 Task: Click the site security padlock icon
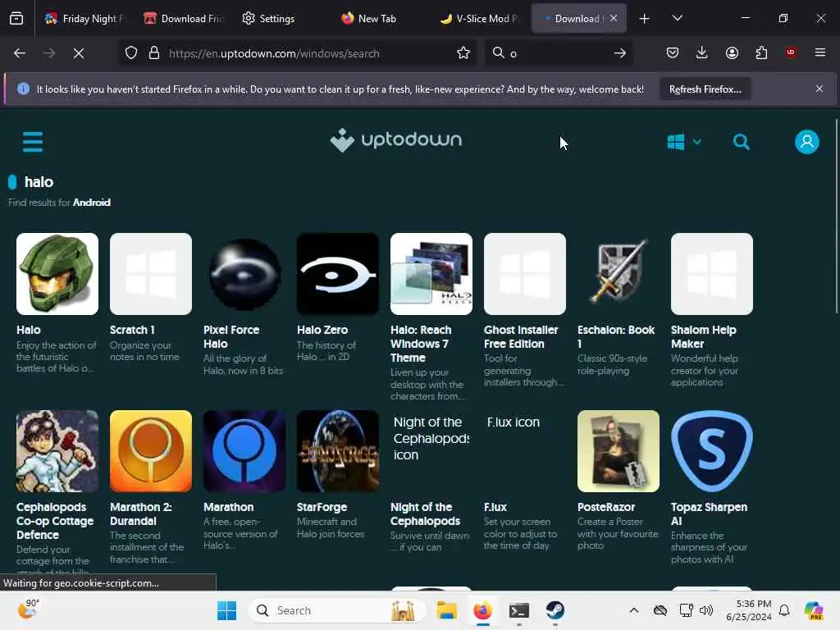[154, 53]
